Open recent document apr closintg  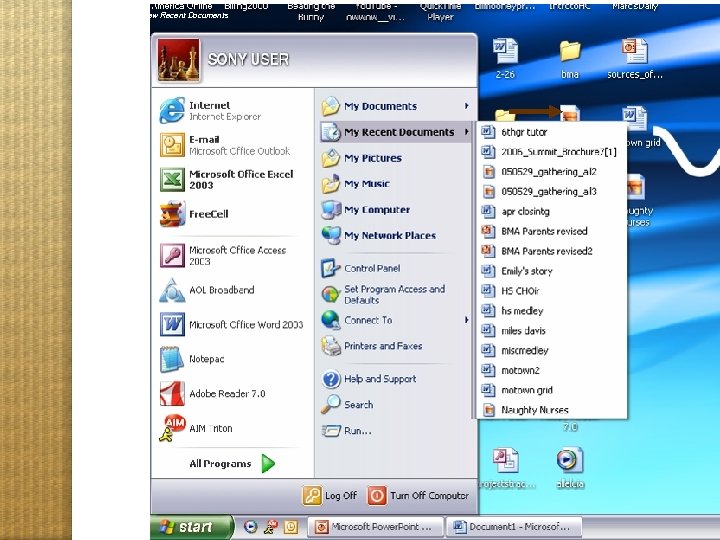pos(552,212)
